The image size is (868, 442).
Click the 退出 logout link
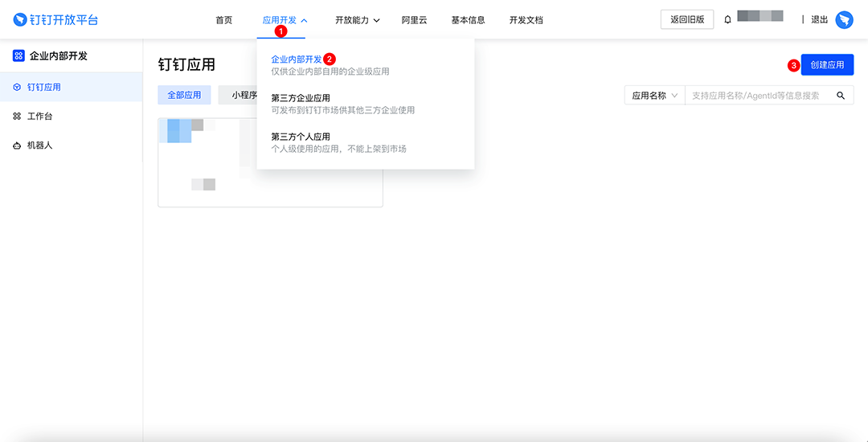click(x=819, y=20)
